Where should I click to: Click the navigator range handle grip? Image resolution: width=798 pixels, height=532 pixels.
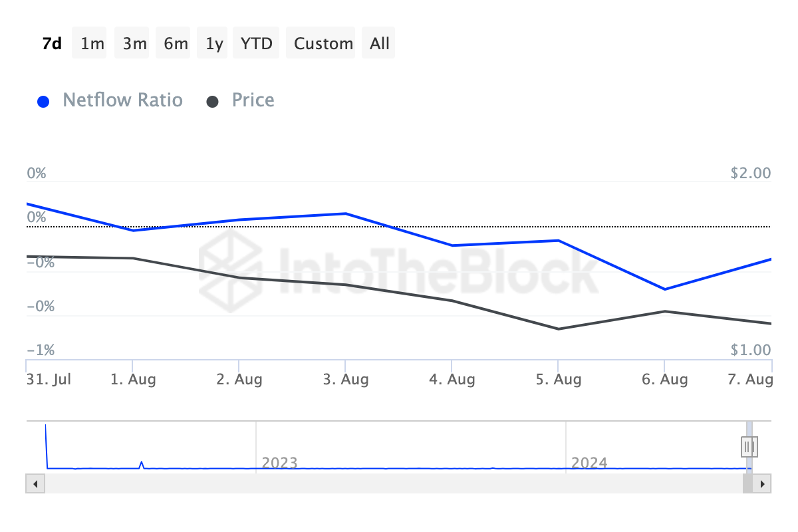tap(749, 446)
